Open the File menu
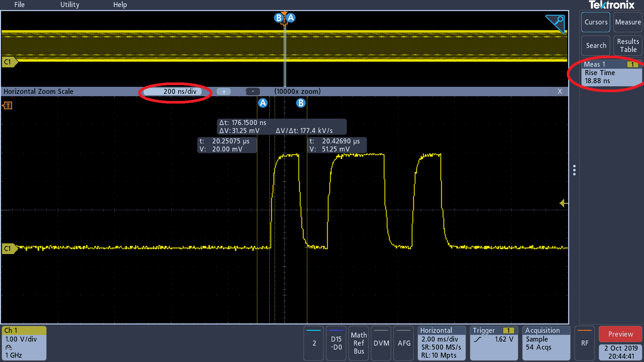Screen dimensions: 644x362 click(19, 5)
